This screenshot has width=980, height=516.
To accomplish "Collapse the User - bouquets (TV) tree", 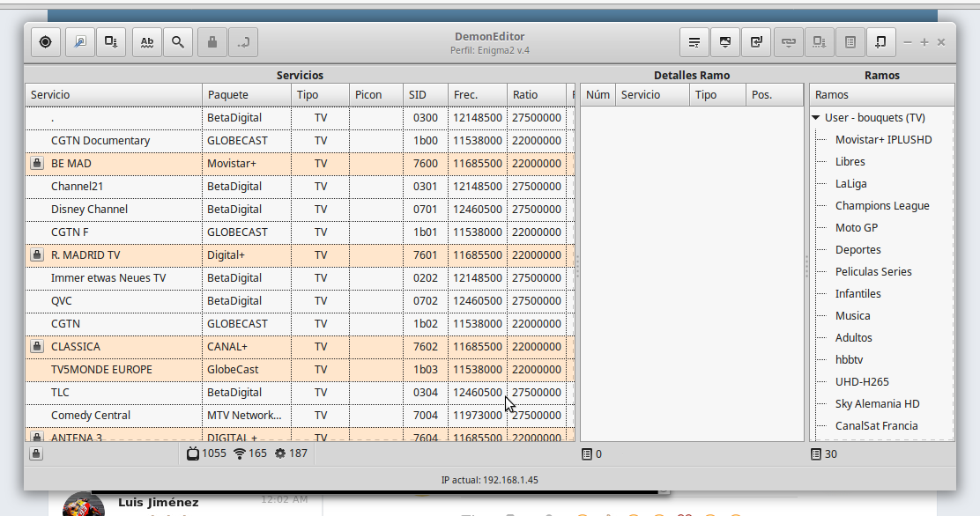I will pos(817,118).
